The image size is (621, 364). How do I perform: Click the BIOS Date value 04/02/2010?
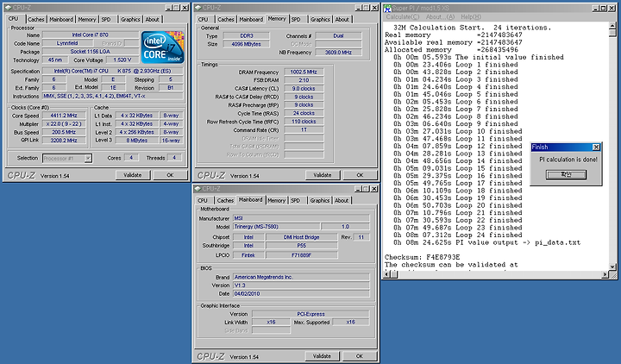[x=301, y=293]
